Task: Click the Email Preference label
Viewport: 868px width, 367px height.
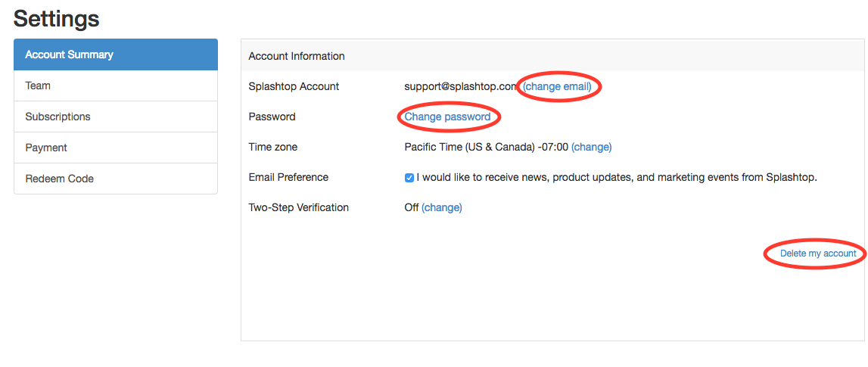Action: (288, 177)
